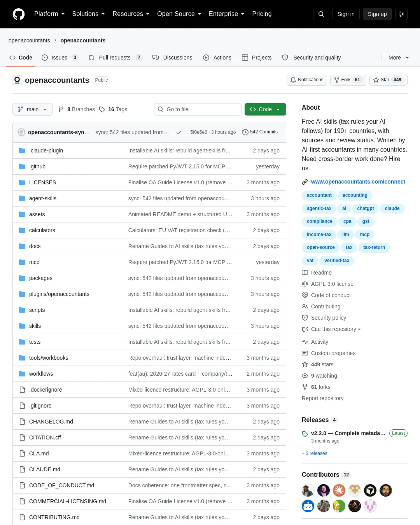The width and height of the screenshot is (420, 525).
Task: Click the tag icon beside 16 Tags
Action: (102, 109)
